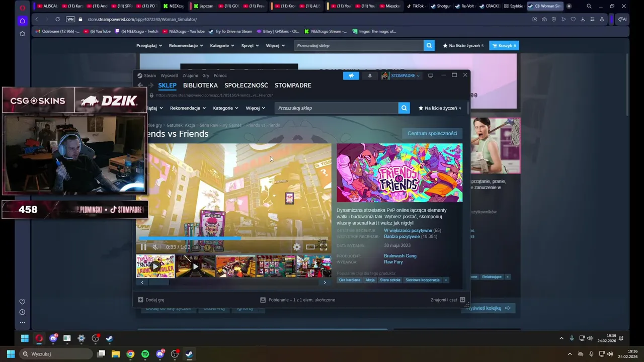The width and height of the screenshot is (644, 362).
Task: Select the second video thumbnail
Action: pyautogui.click(x=196, y=266)
